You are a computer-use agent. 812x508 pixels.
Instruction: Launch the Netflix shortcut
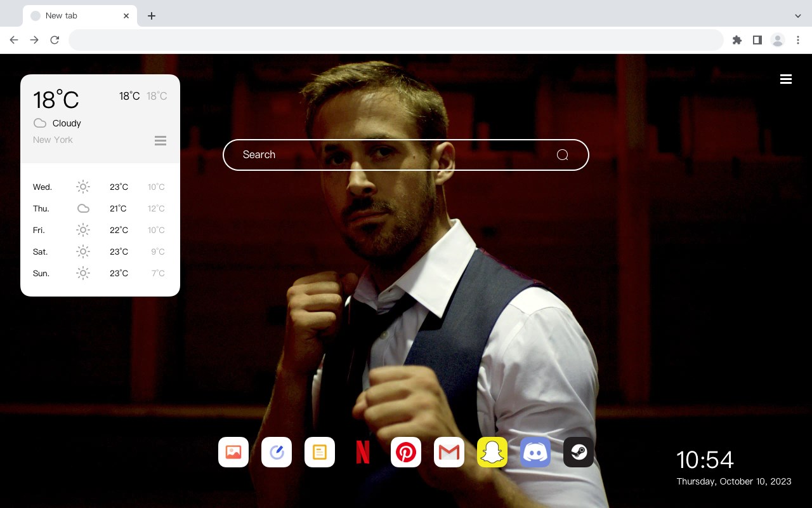click(x=363, y=452)
